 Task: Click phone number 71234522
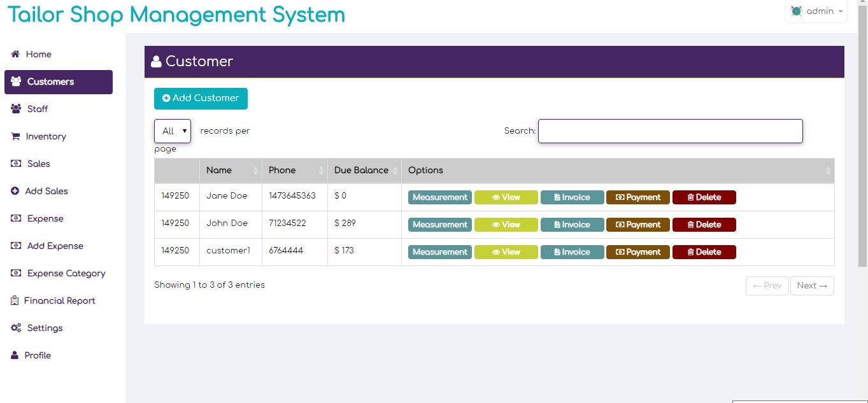[x=287, y=223]
